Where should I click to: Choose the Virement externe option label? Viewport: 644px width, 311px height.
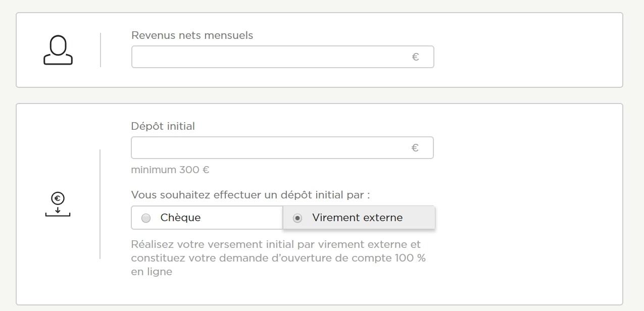(357, 218)
